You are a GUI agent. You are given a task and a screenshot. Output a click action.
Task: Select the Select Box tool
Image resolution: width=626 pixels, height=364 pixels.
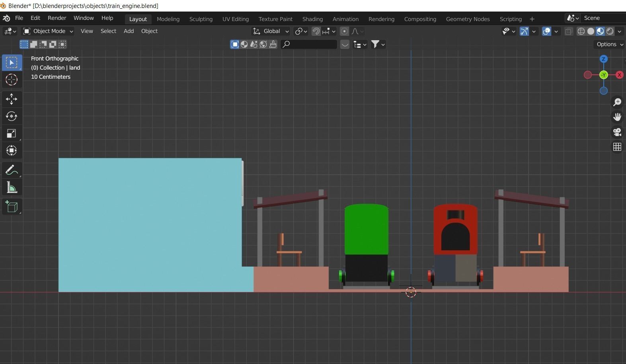point(12,63)
